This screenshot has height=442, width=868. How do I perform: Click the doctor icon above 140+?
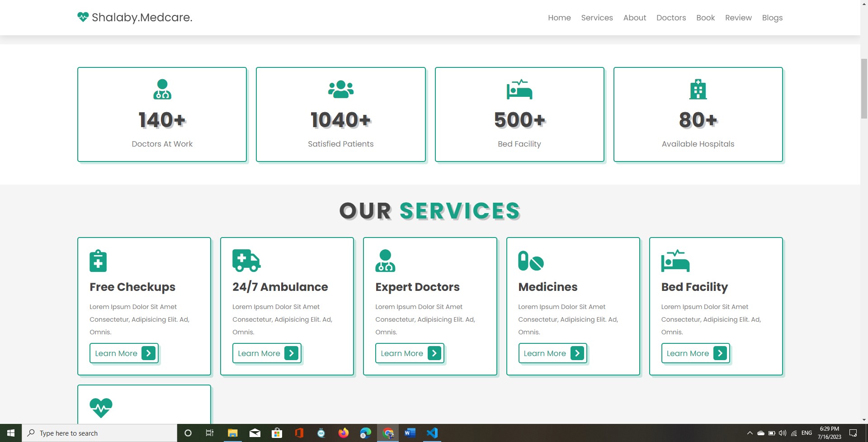162,89
